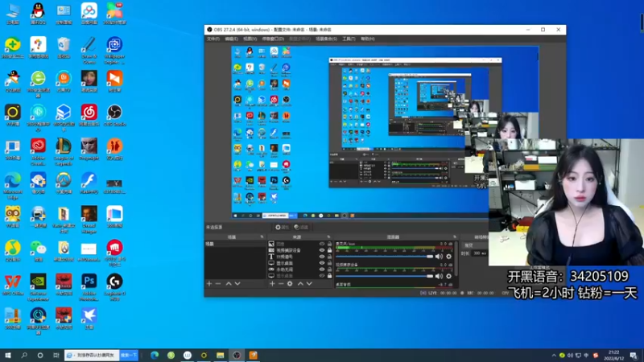Open the GeForce Experience desktop icon
The height and width of the screenshot is (362, 644).
tap(38, 287)
